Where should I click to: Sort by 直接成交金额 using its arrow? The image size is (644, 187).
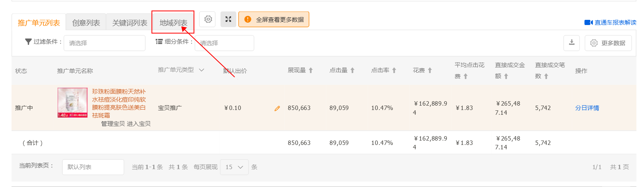(x=506, y=76)
